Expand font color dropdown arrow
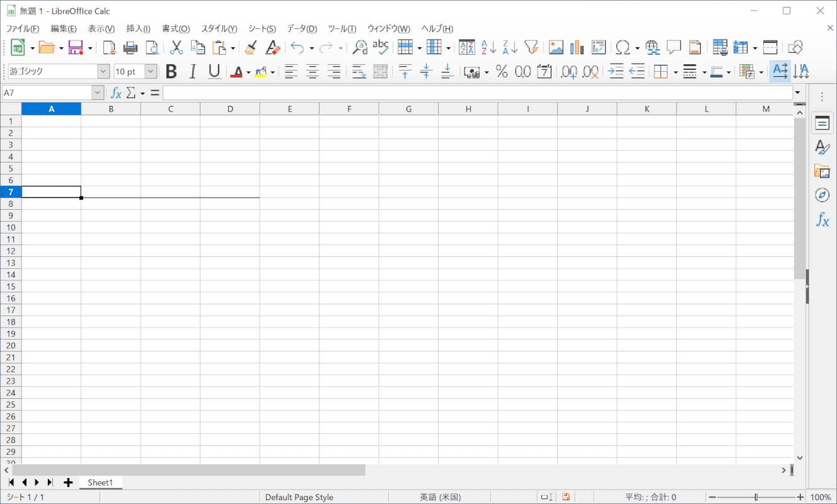This screenshot has height=504, width=837. [248, 72]
